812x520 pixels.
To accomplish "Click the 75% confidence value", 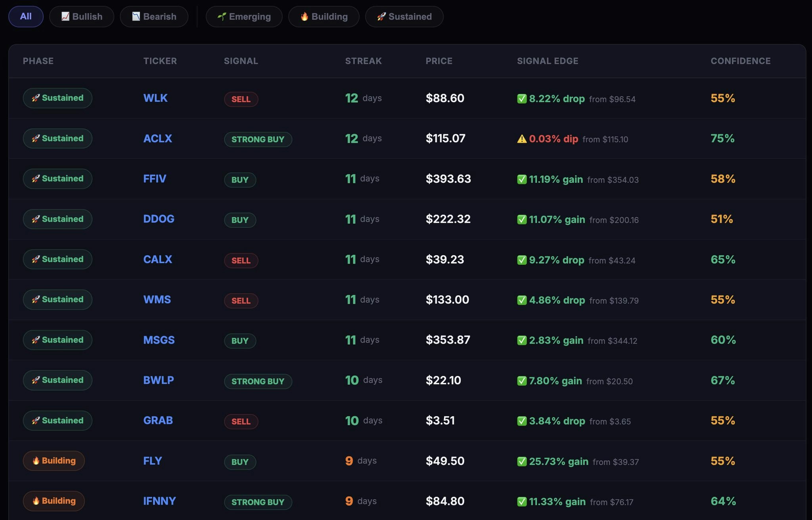I will coord(722,138).
